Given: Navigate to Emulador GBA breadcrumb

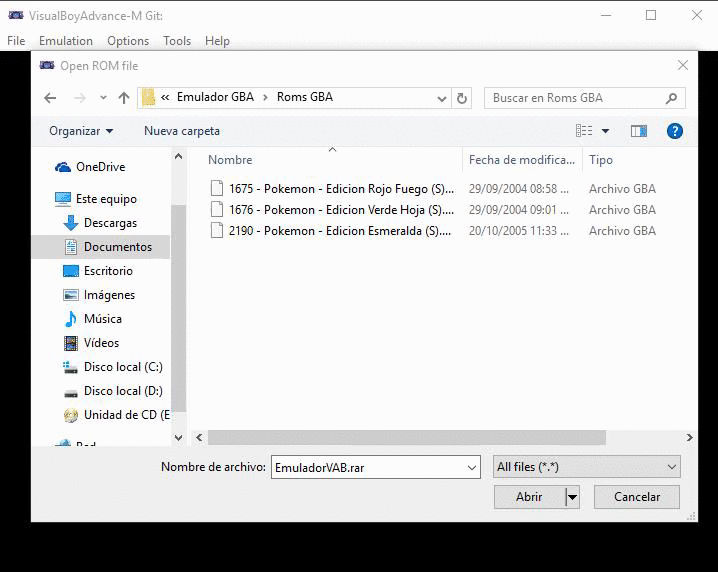Looking at the screenshot, I should point(215,97).
